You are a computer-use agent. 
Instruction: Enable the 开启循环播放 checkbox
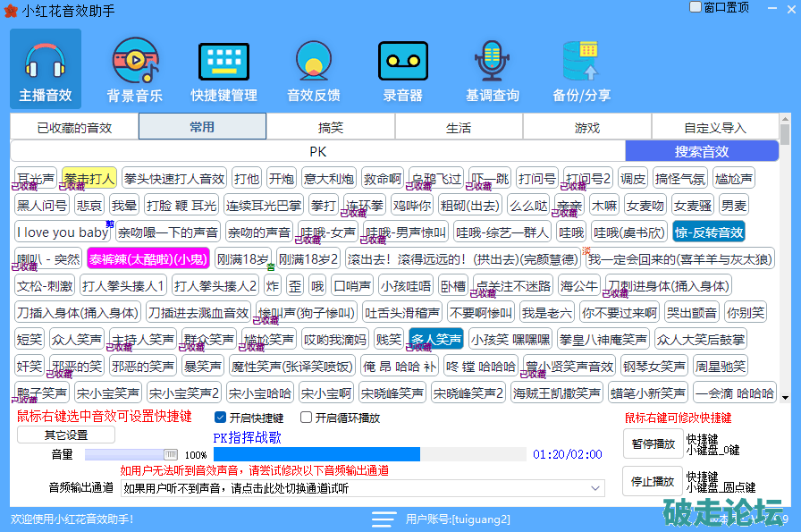307,418
